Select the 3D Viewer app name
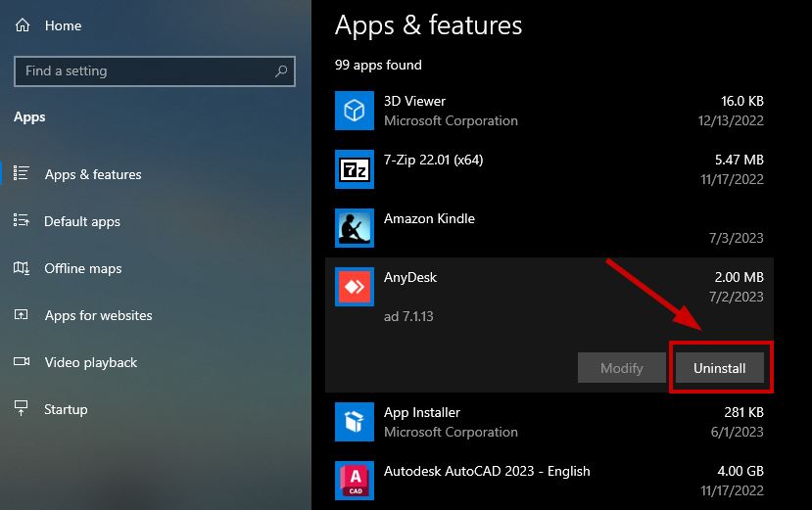812x510 pixels. coord(414,101)
